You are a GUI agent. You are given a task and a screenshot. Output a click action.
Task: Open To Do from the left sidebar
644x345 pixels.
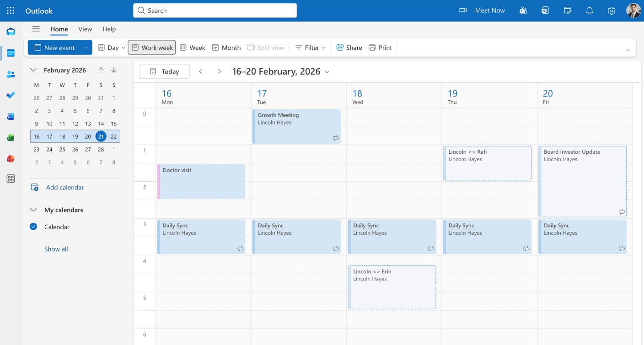(11, 95)
